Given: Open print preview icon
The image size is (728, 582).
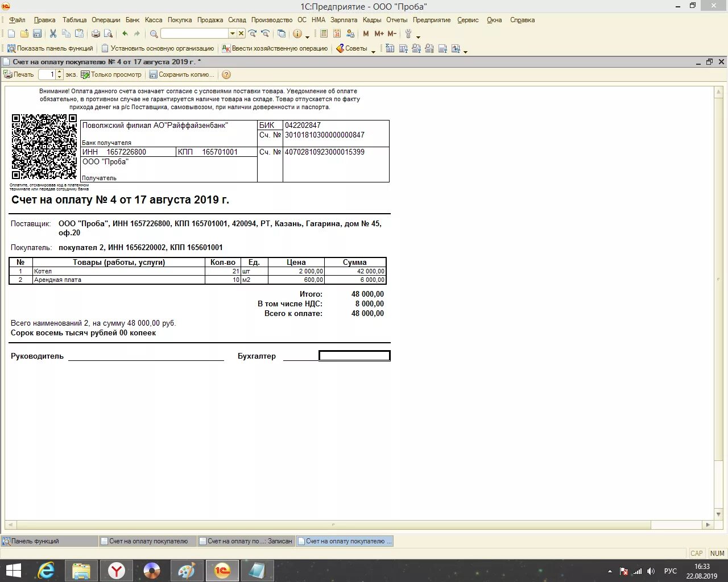Looking at the screenshot, I should pos(108,34).
